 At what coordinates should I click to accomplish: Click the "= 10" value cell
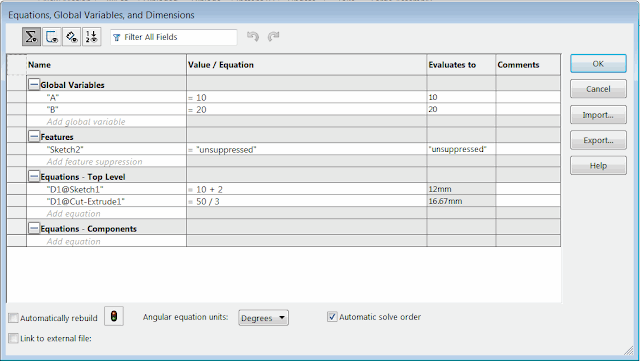[307, 97]
